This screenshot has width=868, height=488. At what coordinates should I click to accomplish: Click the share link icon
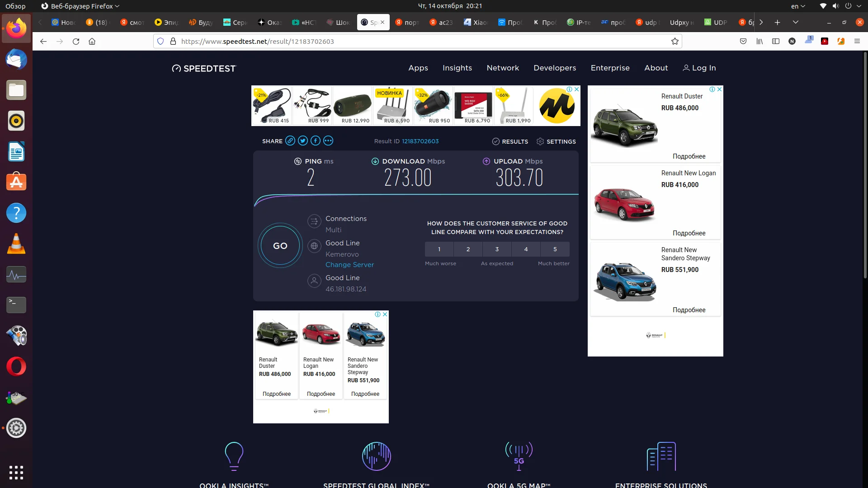point(290,141)
